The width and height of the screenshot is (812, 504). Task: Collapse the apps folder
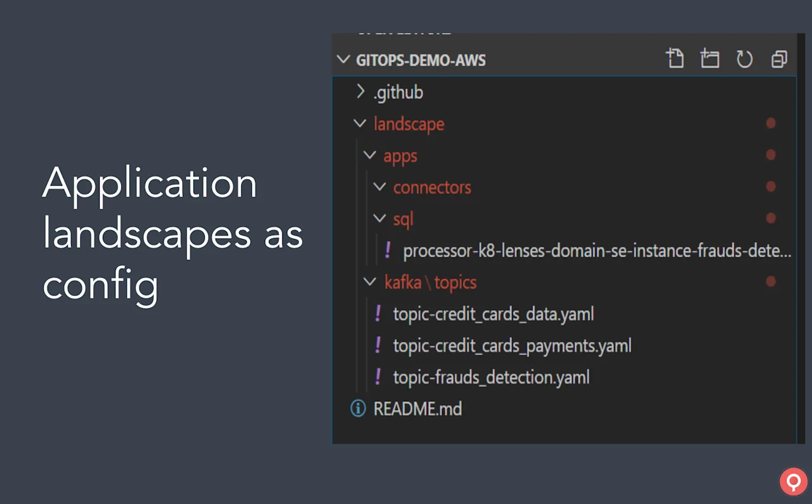pyautogui.click(x=370, y=155)
